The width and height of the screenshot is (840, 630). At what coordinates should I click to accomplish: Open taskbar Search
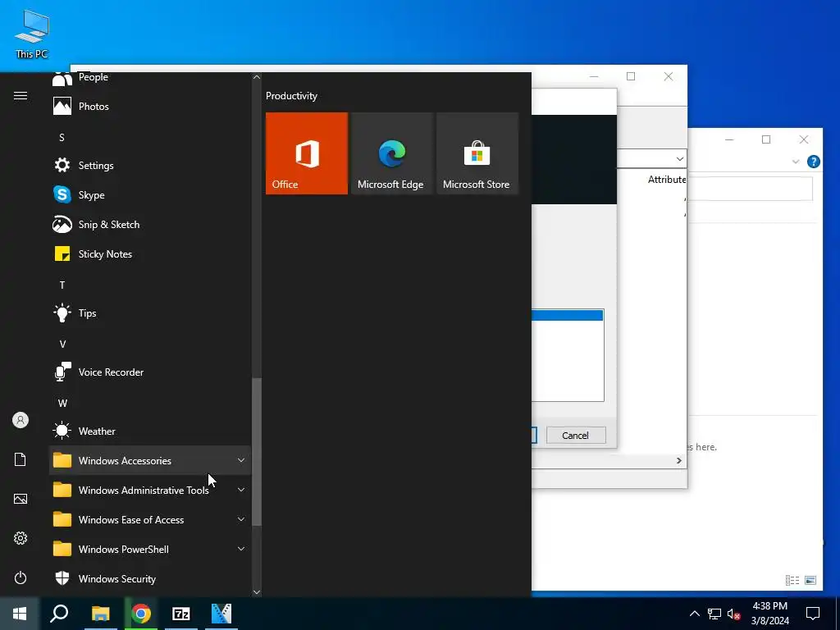pyautogui.click(x=59, y=614)
